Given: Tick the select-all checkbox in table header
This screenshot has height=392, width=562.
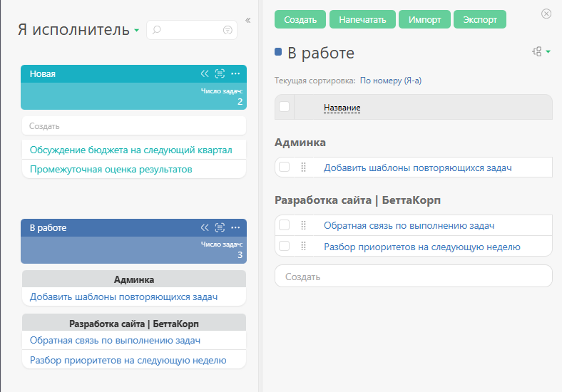Looking at the screenshot, I should 285,107.
